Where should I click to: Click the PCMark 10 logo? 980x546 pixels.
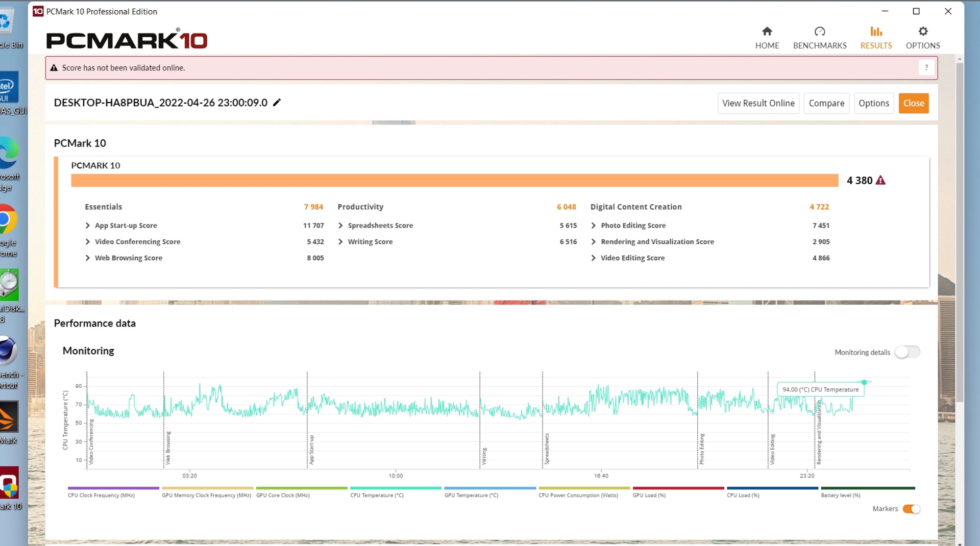click(127, 40)
